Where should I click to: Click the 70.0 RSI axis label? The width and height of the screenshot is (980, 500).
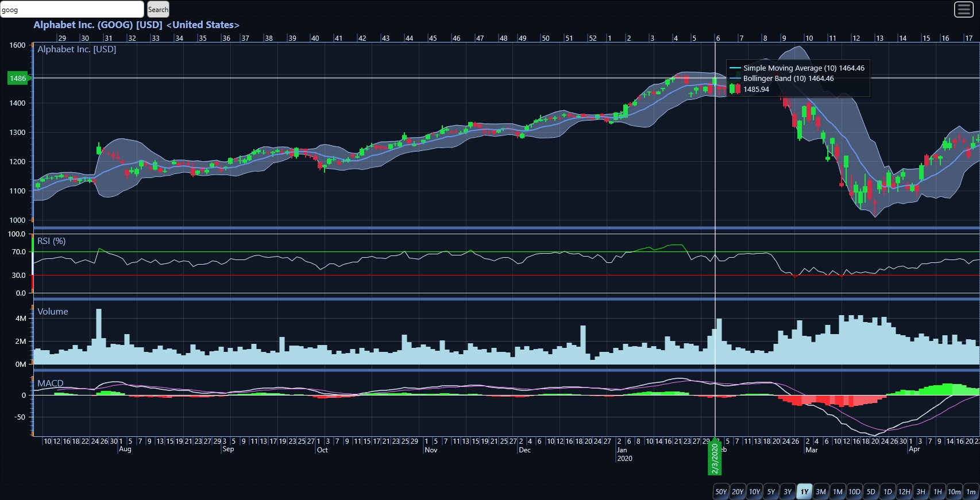(19, 251)
